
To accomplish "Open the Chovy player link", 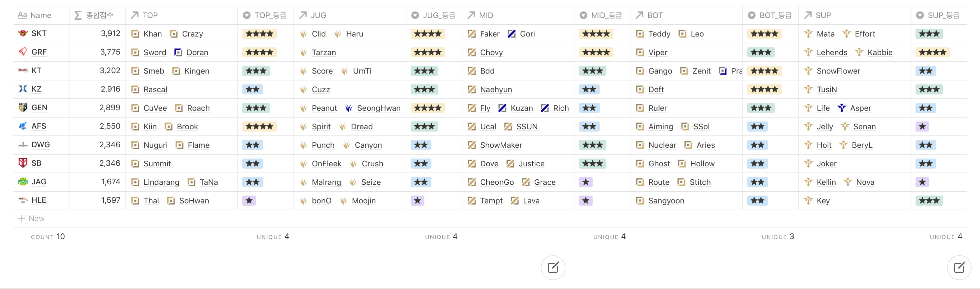I will pyautogui.click(x=491, y=52).
